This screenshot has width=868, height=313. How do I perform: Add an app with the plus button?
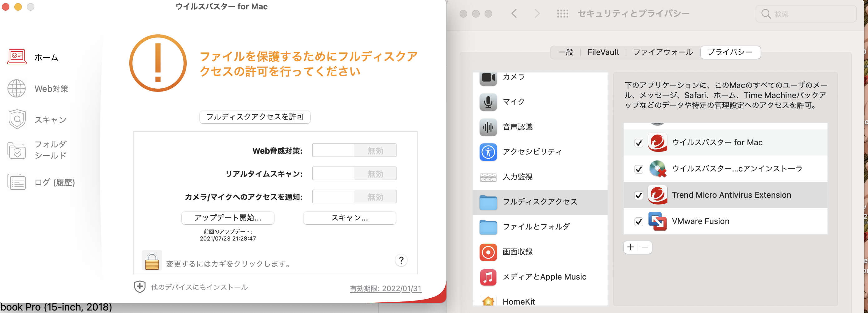630,247
